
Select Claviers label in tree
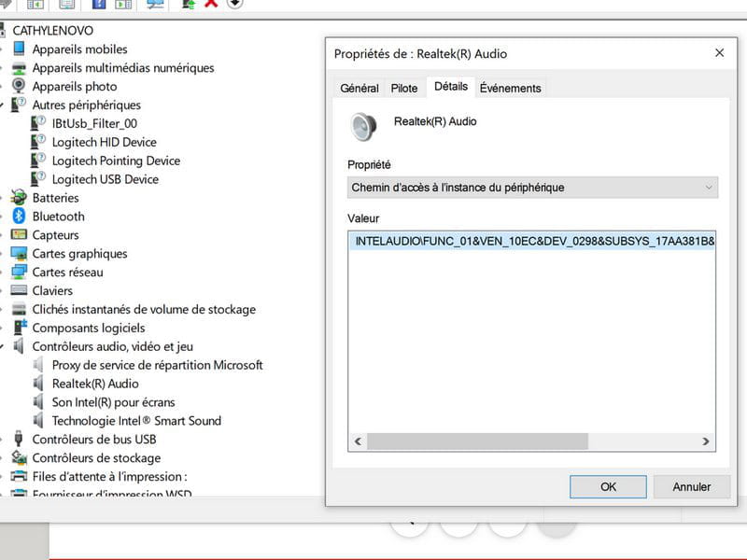[x=52, y=290]
